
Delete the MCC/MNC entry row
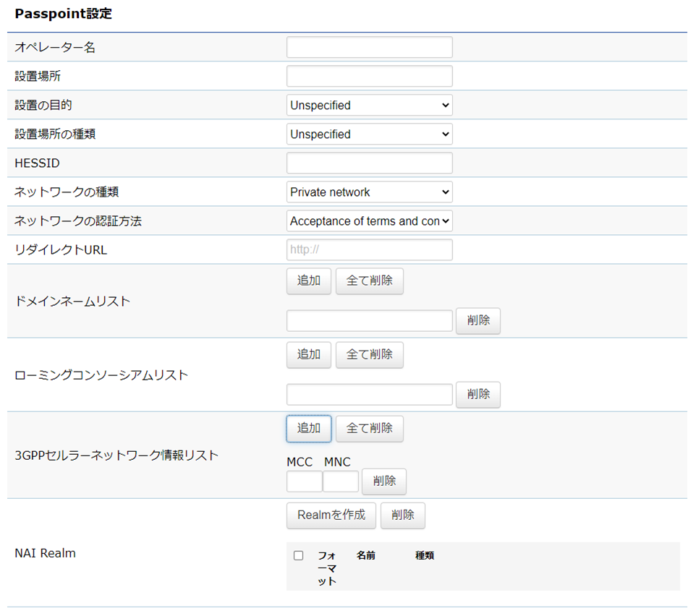(x=384, y=482)
